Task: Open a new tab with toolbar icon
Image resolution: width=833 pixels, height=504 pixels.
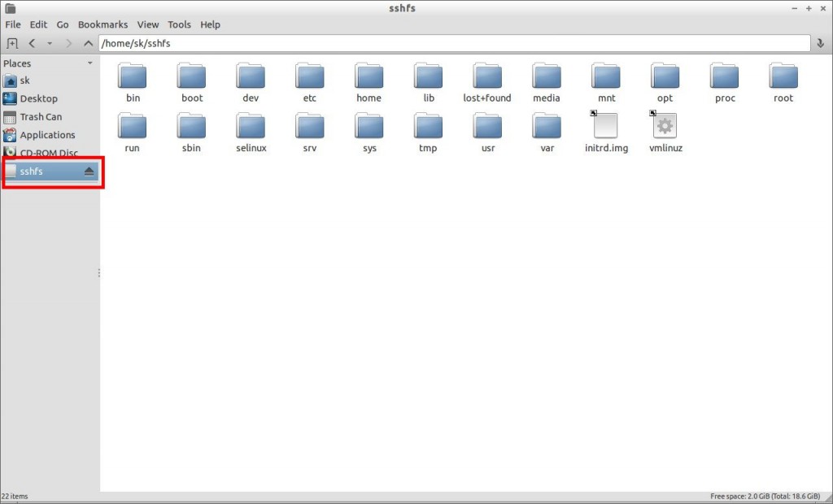Action: (x=11, y=44)
